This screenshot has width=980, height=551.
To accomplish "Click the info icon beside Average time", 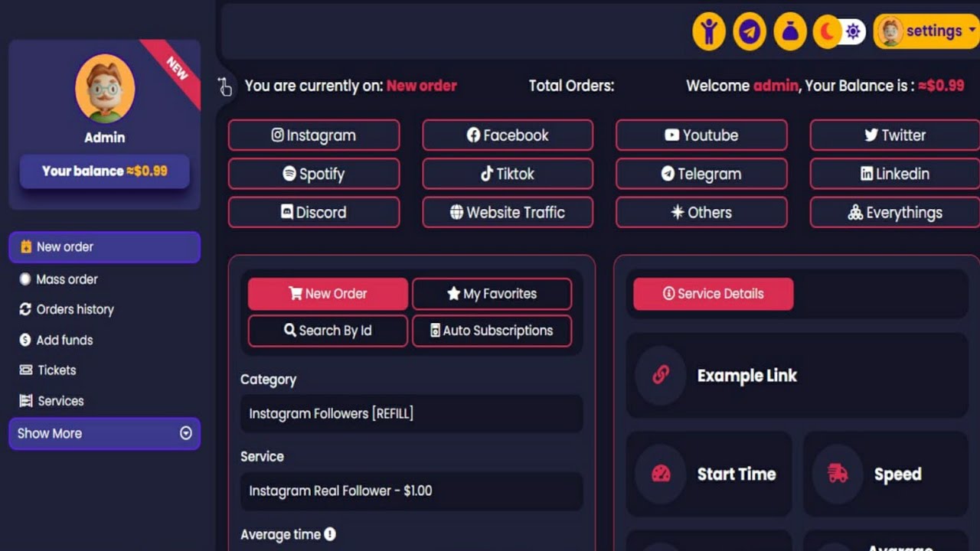I will (330, 534).
